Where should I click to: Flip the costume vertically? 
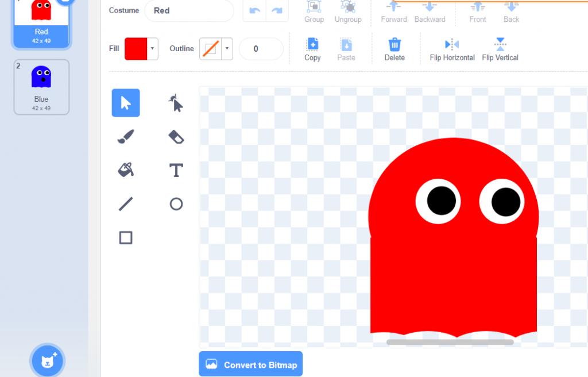pos(500,49)
